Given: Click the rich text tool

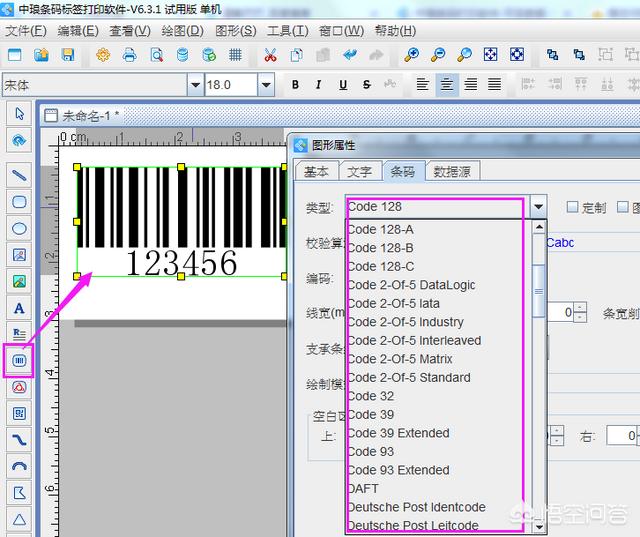Looking at the screenshot, I should tap(19, 334).
